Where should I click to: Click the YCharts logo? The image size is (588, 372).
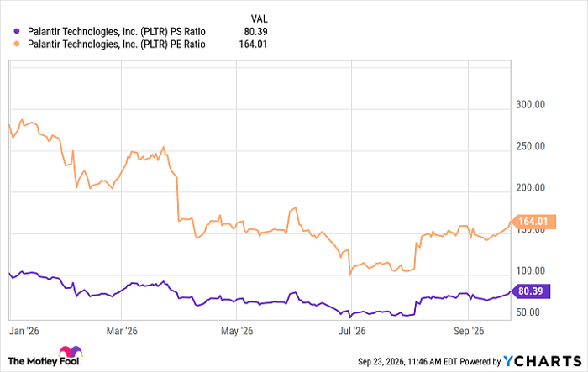tap(542, 361)
